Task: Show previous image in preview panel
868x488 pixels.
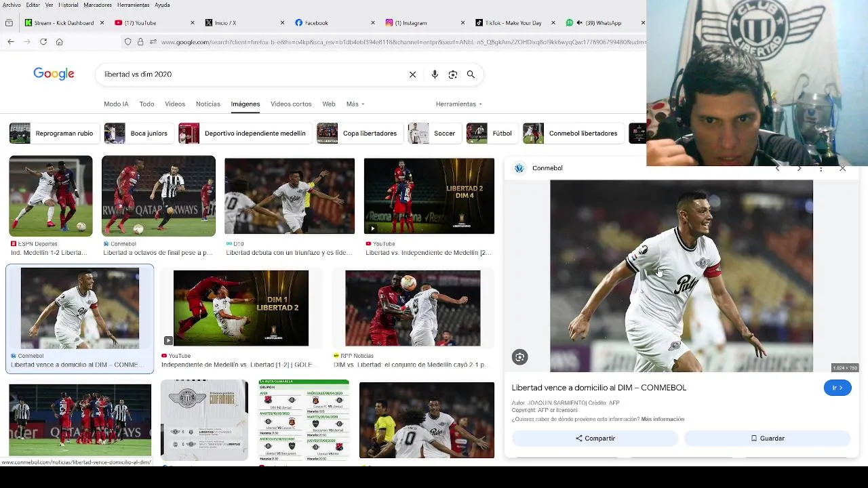Action: pyautogui.click(x=778, y=168)
